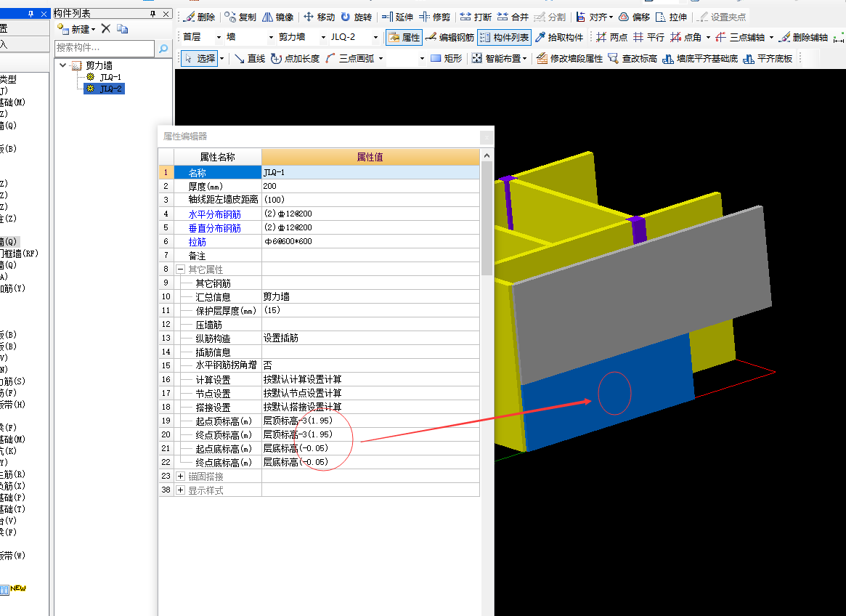The height and width of the screenshot is (616, 846).
Task: Select the 偏移 (offset) tool
Action: pyautogui.click(x=634, y=17)
